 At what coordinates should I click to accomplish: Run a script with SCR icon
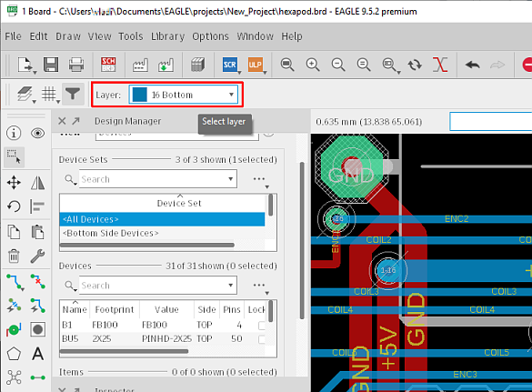(230, 65)
